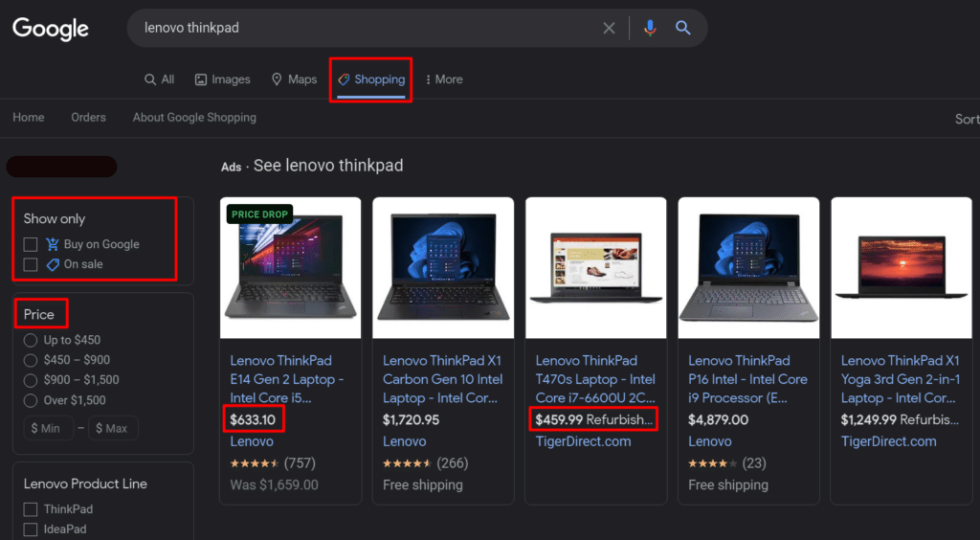This screenshot has height=540, width=980.
Task: Open ThinkPad T470s laptop image
Action: [595, 268]
